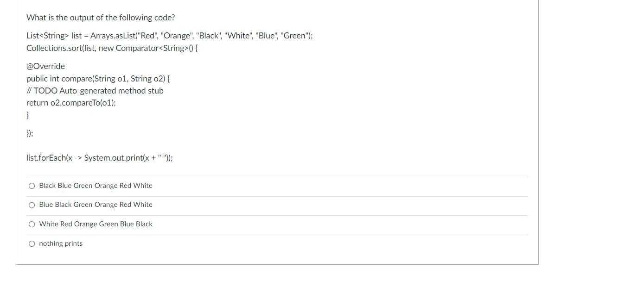Image resolution: width=644 pixels, height=293 pixels.
Task: Click the TODO auto-generated comment line
Action: pyautogui.click(x=95, y=90)
